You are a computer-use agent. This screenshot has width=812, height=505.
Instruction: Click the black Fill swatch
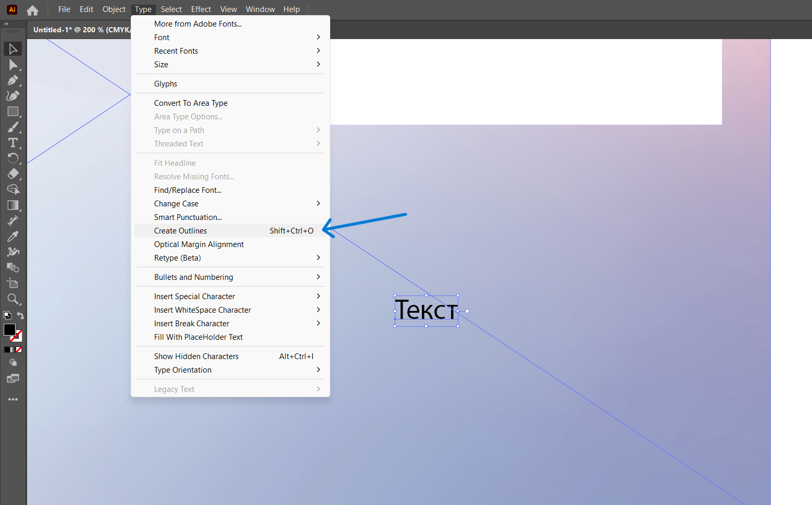pyautogui.click(x=9, y=329)
